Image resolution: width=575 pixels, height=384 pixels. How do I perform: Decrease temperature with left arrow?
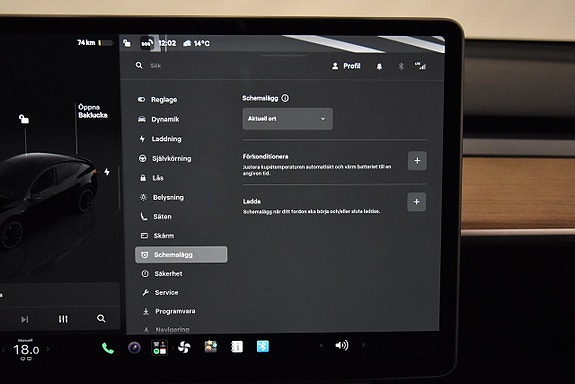pos(3,350)
